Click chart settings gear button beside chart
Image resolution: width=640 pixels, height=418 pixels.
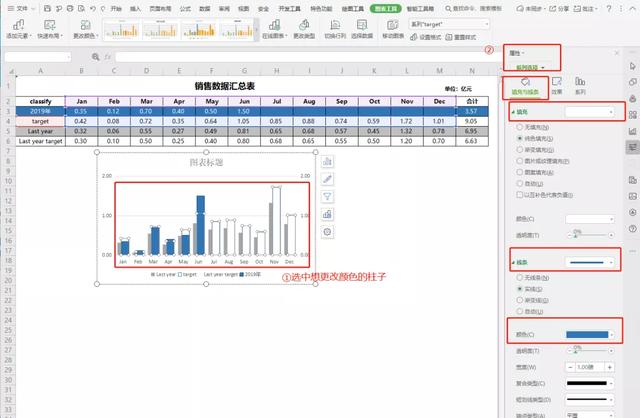327,232
